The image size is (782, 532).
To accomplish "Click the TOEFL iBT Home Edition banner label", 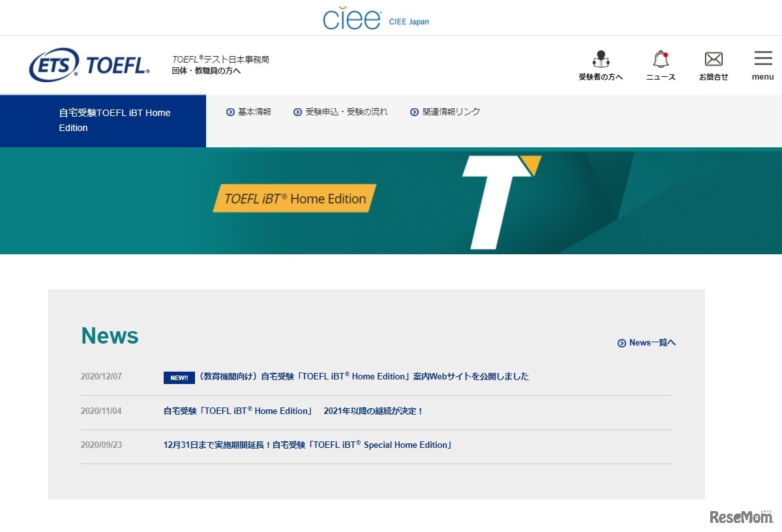I will click(x=295, y=198).
